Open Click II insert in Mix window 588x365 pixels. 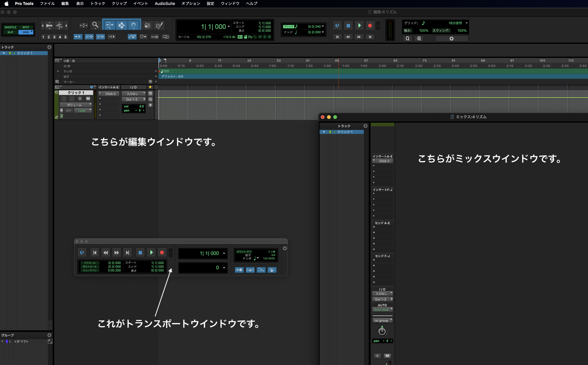coord(384,161)
